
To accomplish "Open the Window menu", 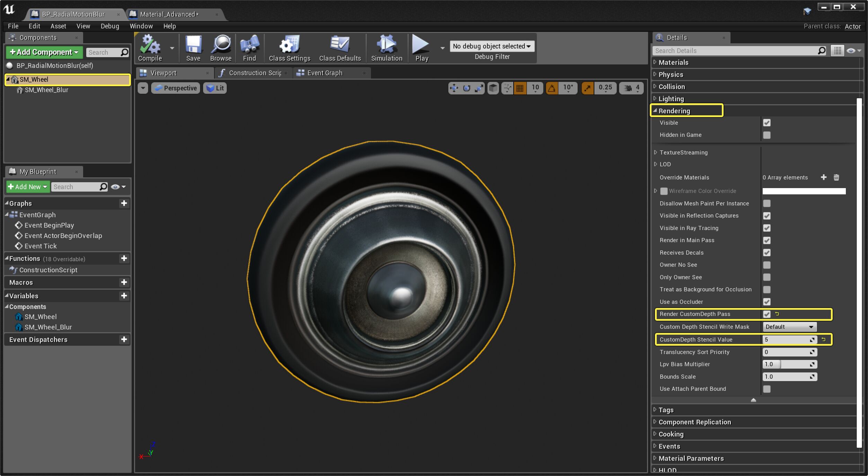I will pos(141,26).
